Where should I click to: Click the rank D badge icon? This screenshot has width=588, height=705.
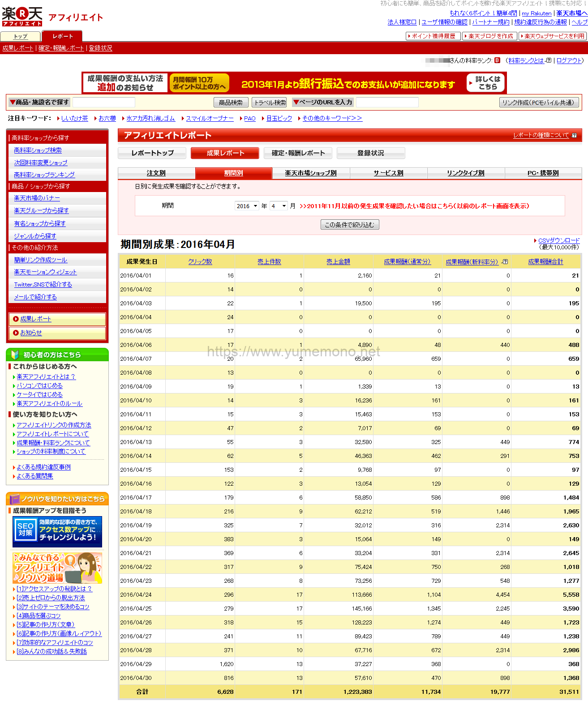(x=497, y=60)
